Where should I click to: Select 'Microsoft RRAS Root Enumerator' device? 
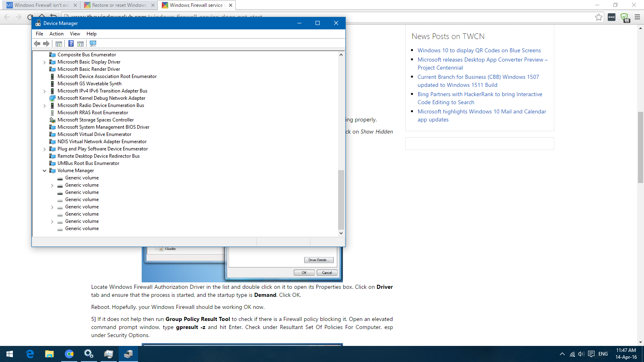tap(93, 113)
